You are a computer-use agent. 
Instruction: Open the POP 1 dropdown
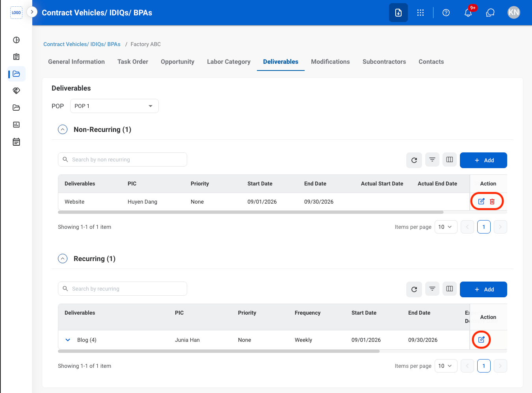tap(114, 106)
